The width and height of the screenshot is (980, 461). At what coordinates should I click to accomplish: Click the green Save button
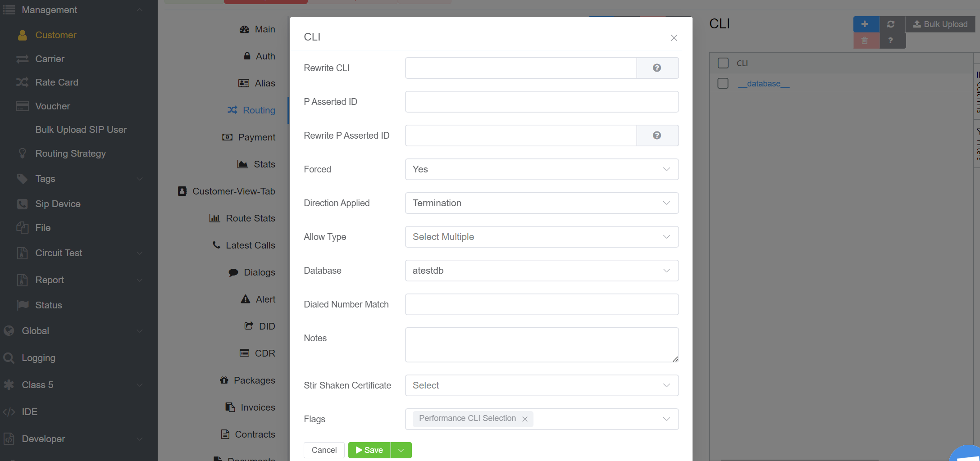[x=369, y=450]
